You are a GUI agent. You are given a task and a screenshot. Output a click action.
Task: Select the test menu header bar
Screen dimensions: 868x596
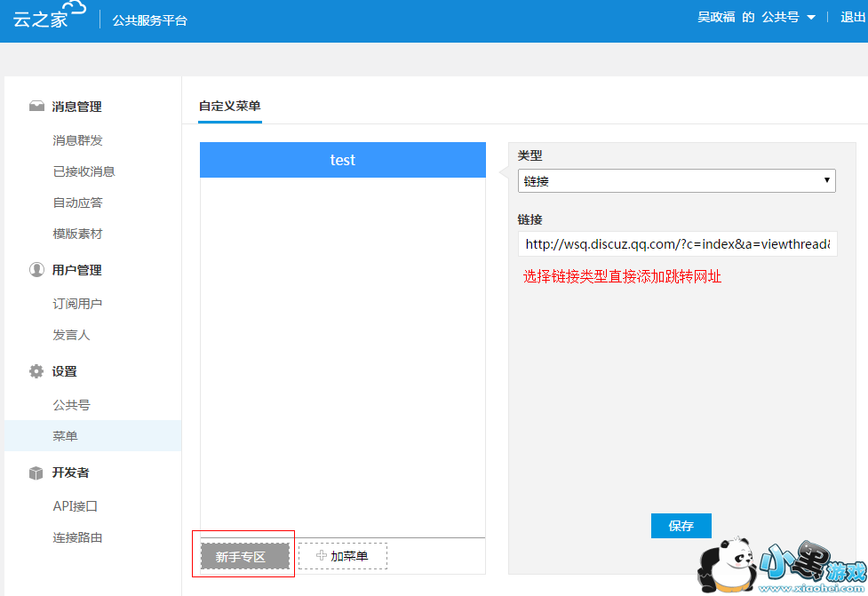point(343,160)
